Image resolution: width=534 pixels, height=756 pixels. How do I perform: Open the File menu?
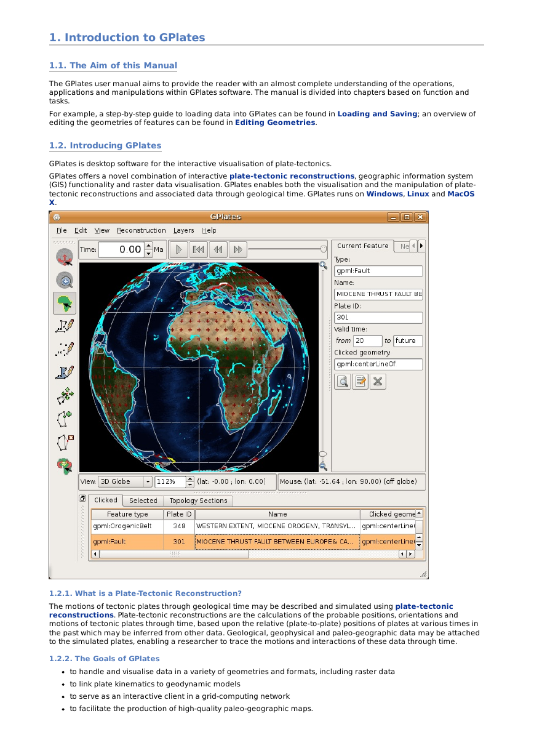(x=62, y=230)
